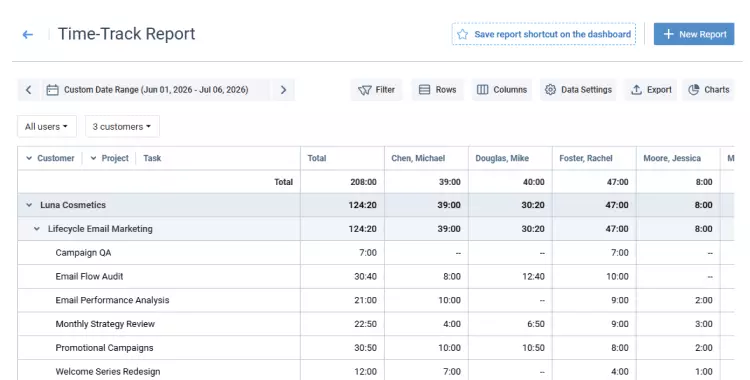
Task: Click Save report shortcut on the dashboard
Action: pos(544,34)
